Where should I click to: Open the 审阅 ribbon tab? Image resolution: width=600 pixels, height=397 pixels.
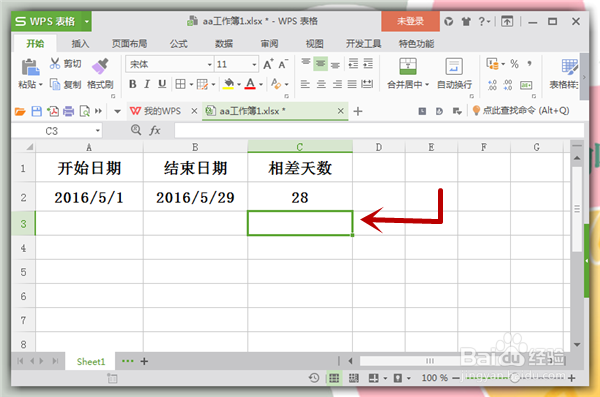click(x=269, y=44)
